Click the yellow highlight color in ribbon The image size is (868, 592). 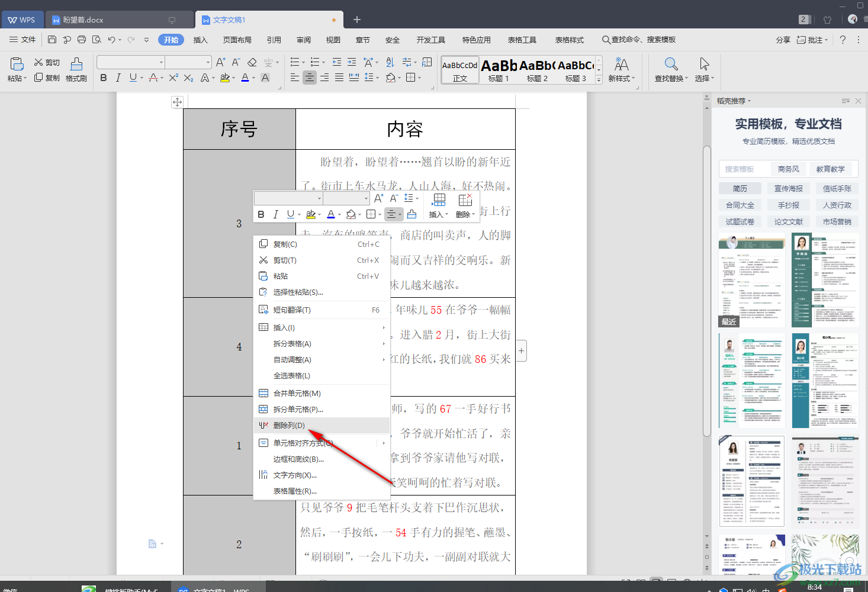point(224,78)
